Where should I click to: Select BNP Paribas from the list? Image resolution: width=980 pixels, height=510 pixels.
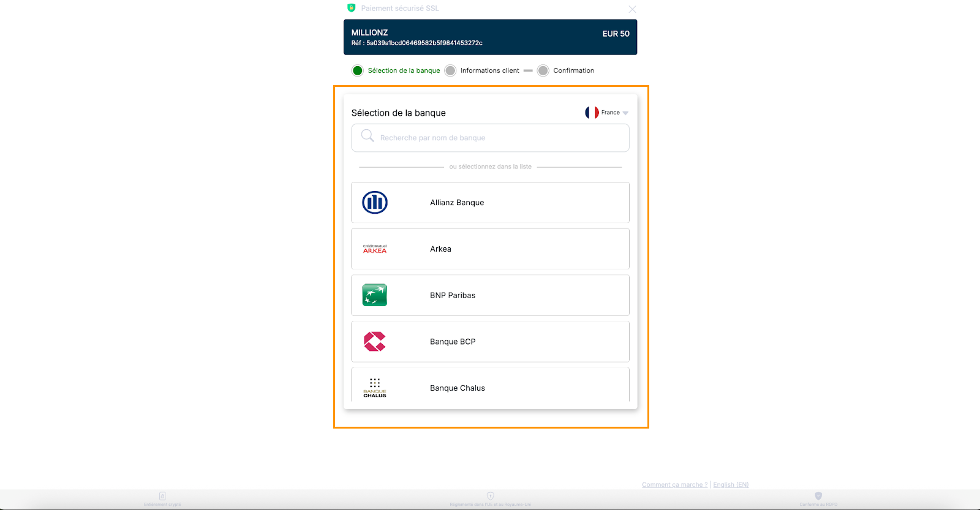[x=490, y=295]
